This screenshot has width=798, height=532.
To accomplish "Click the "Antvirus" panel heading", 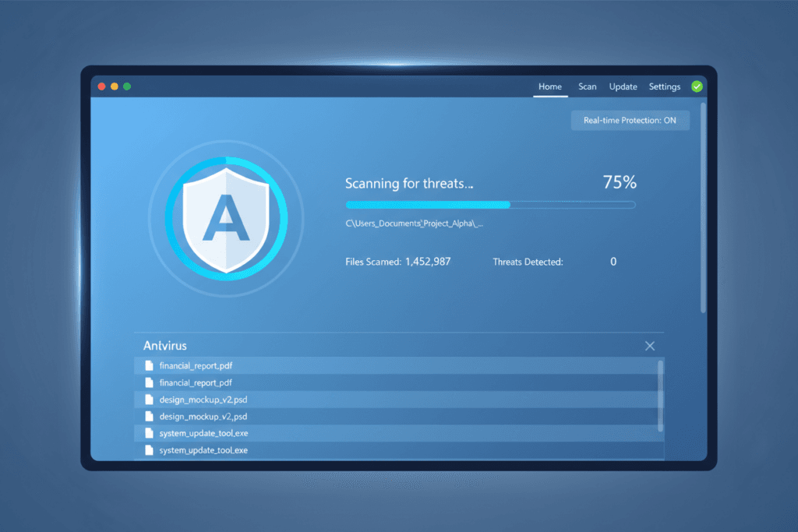I will [x=165, y=346].
